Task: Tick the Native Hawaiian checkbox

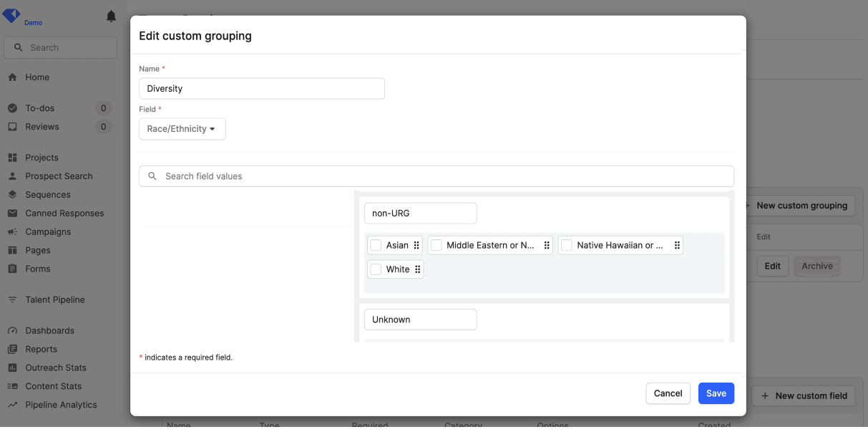Action: (566, 245)
